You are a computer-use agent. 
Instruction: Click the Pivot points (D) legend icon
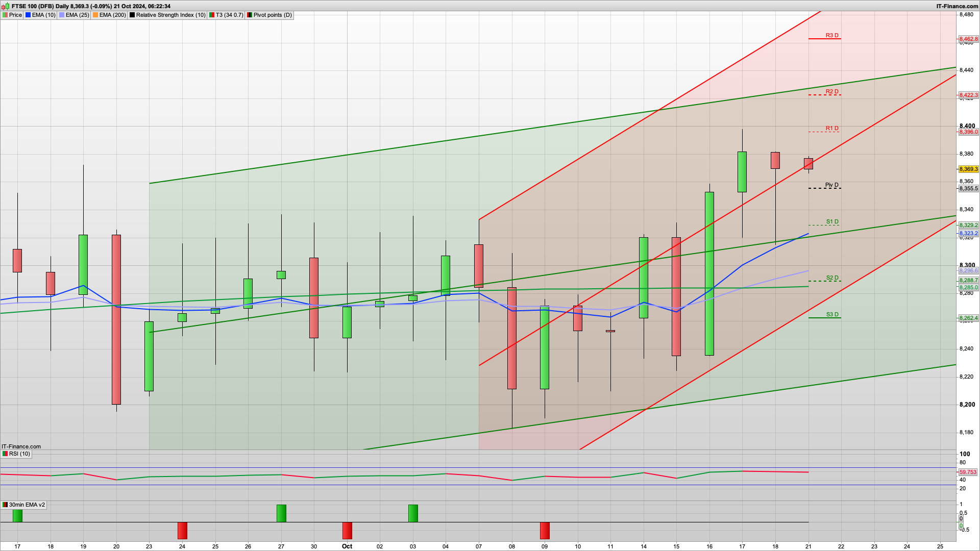tap(250, 15)
